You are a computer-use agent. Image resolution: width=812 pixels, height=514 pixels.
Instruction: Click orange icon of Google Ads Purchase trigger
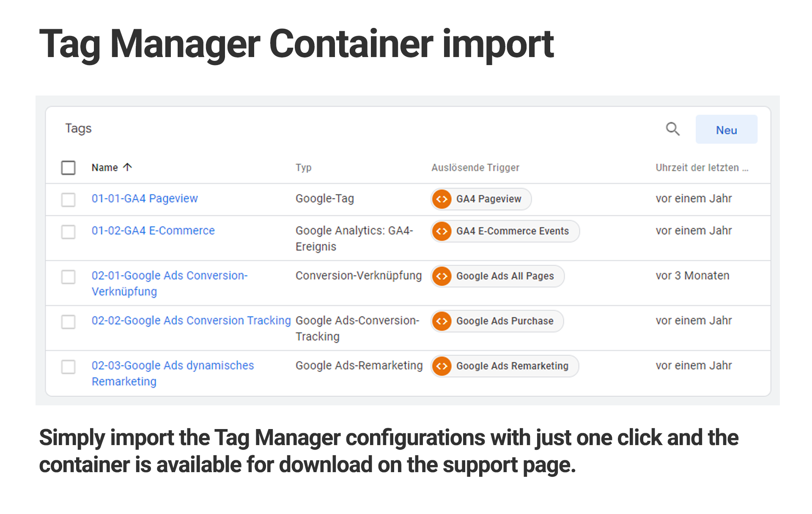click(442, 321)
